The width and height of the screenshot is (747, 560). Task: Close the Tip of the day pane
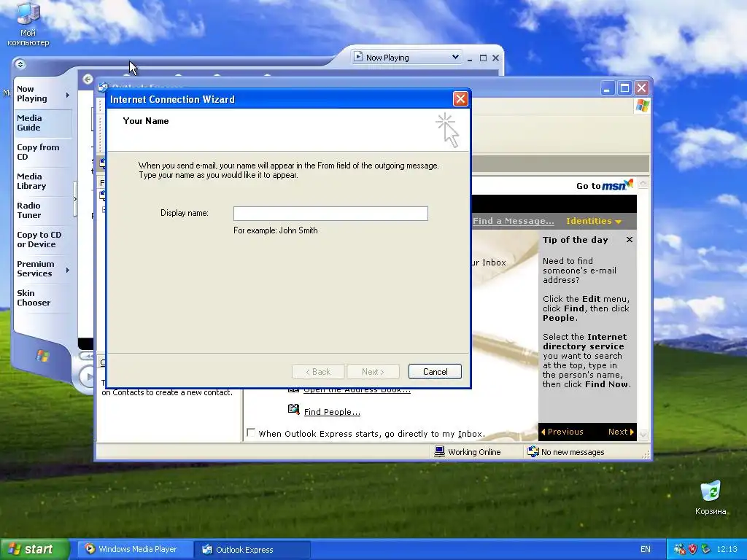tap(630, 239)
